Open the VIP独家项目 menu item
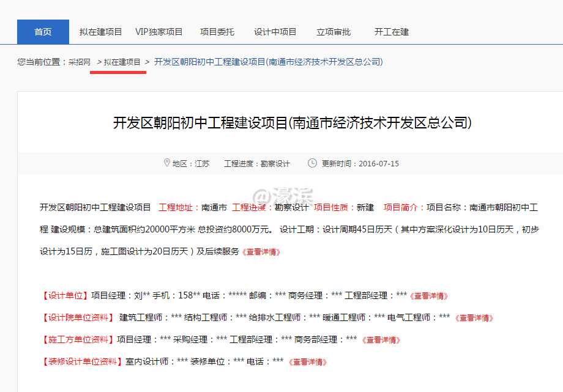The image size is (563, 392). point(158,32)
